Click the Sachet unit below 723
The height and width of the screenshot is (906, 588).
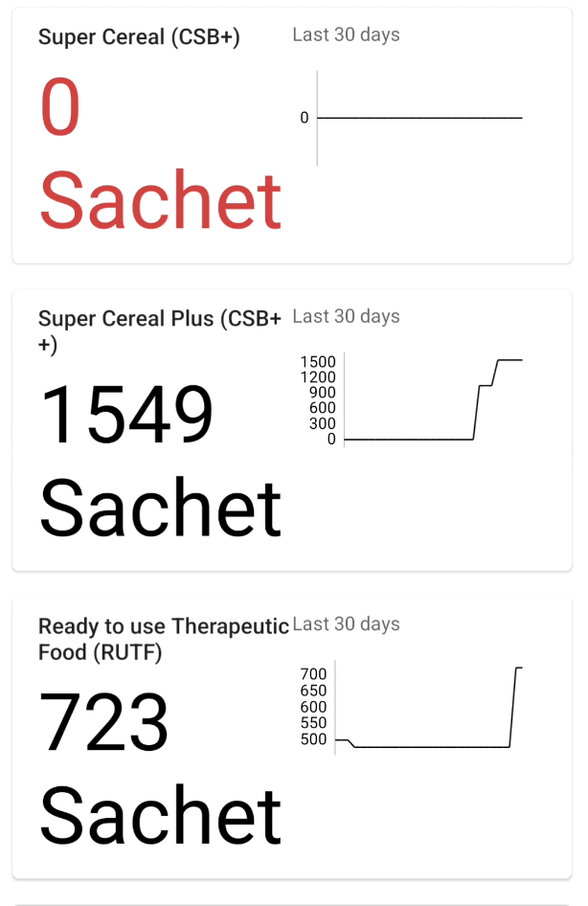pyautogui.click(x=160, y=815)
